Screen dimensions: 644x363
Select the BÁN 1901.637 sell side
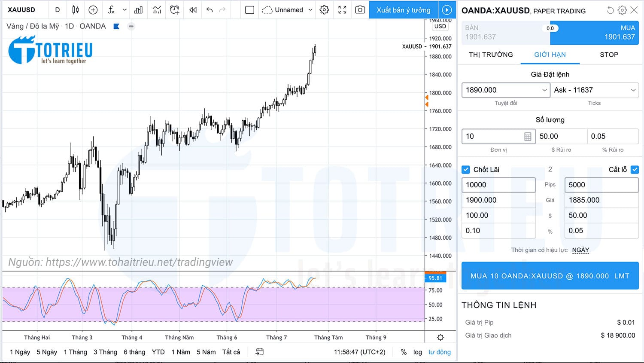pos(506,32)
